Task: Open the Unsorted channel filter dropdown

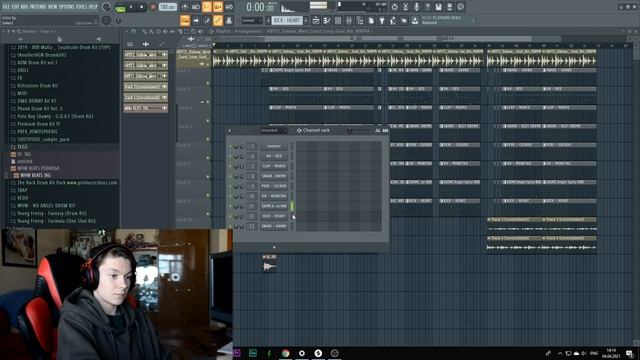Action: [x=273, y=131]
